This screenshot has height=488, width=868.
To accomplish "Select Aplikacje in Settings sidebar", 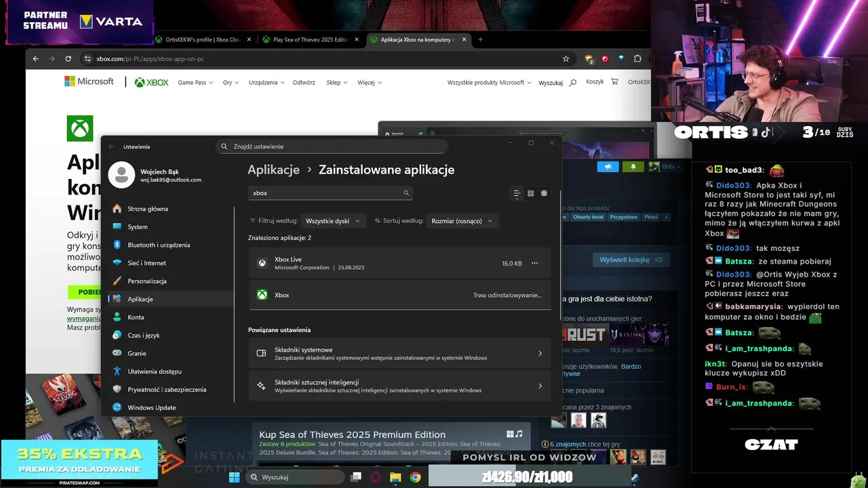I will (x=171, y=299).
